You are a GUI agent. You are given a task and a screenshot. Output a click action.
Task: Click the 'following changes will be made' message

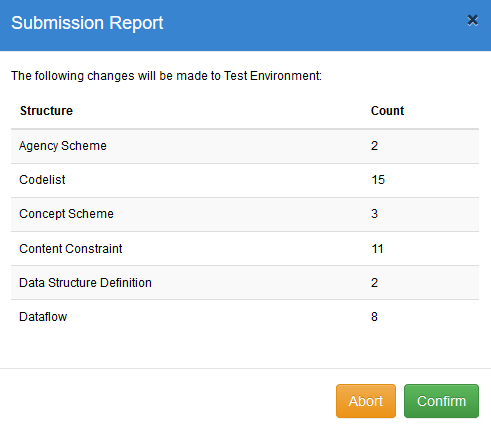166,76
